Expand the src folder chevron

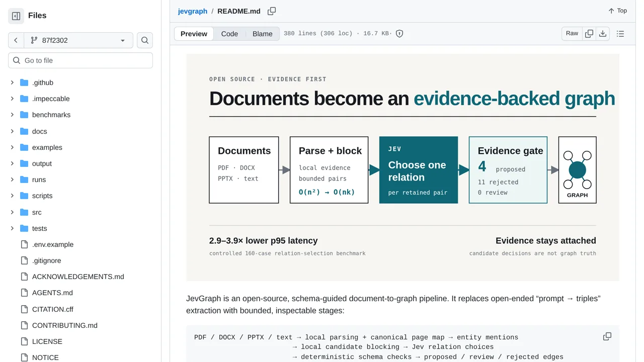pyautogui.click(x=12, y=212)
